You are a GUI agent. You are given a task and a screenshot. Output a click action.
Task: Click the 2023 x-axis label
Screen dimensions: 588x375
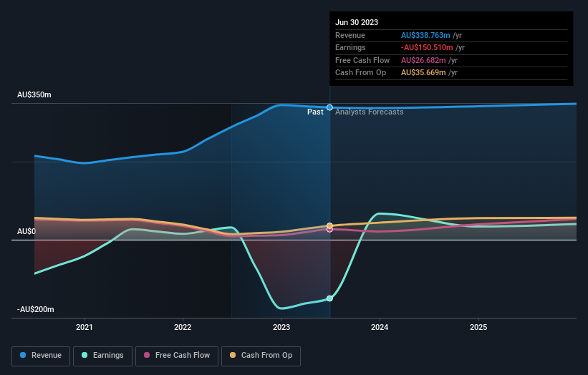[281, 327]
